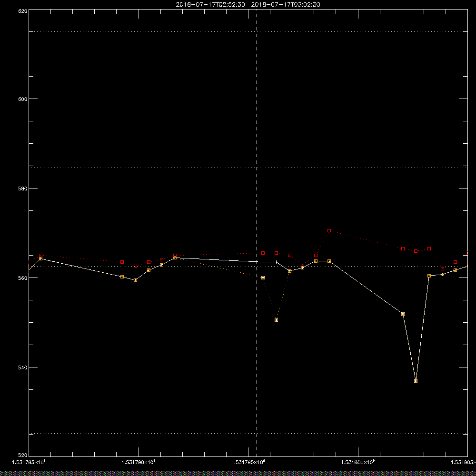476x476 pixels.
Task: Click the horizontal dotted line near 585
Action: [x=248, y=168]
